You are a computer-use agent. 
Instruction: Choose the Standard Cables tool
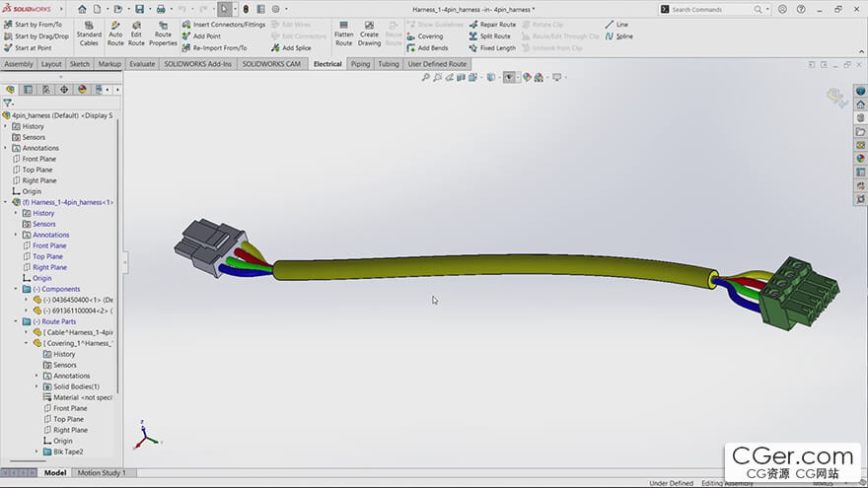click(x=89, y=33)
